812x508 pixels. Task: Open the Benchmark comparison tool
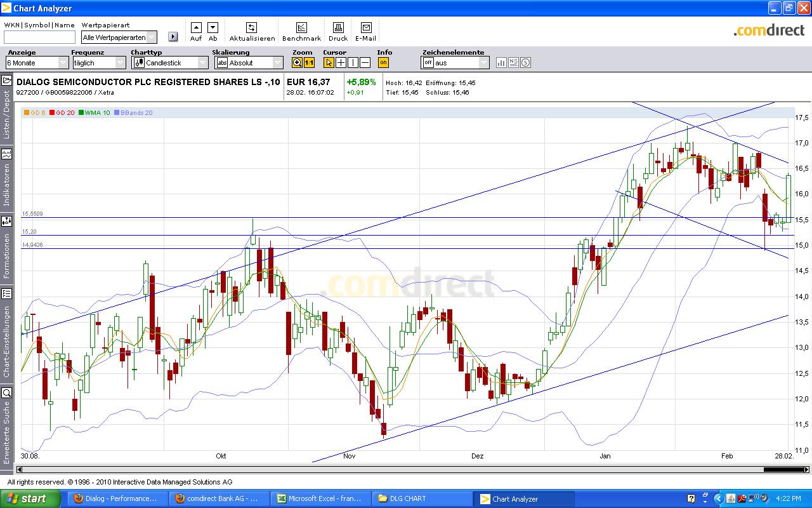coord(301,27)
